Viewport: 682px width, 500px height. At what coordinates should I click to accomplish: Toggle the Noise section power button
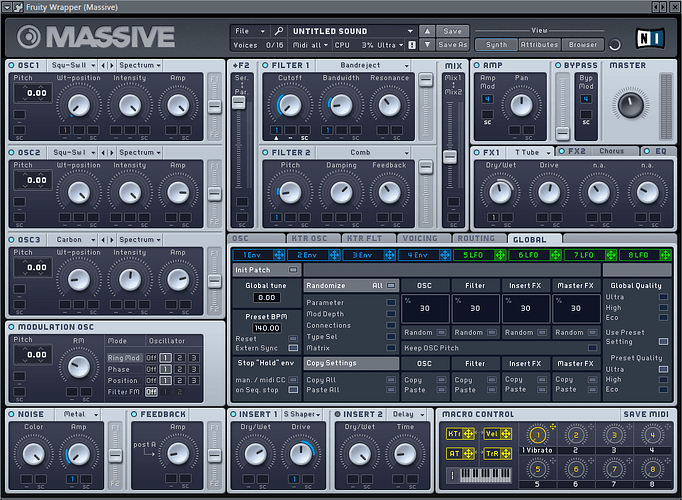coord(11,414)
